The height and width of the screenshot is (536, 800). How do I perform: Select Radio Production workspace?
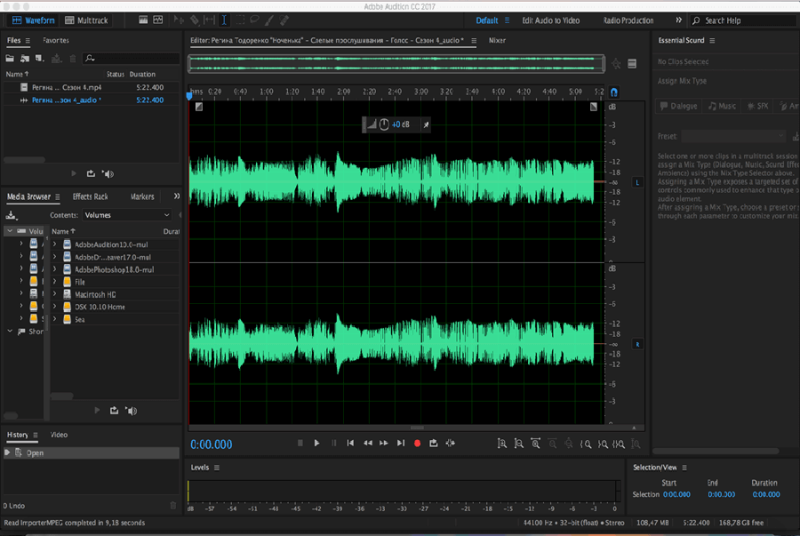click(x=628, y=20)
